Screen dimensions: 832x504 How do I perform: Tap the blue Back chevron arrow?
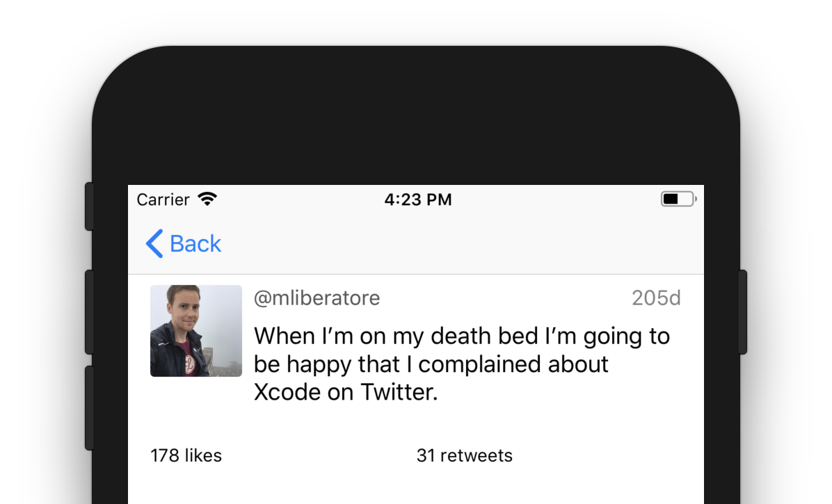(154, 244)
